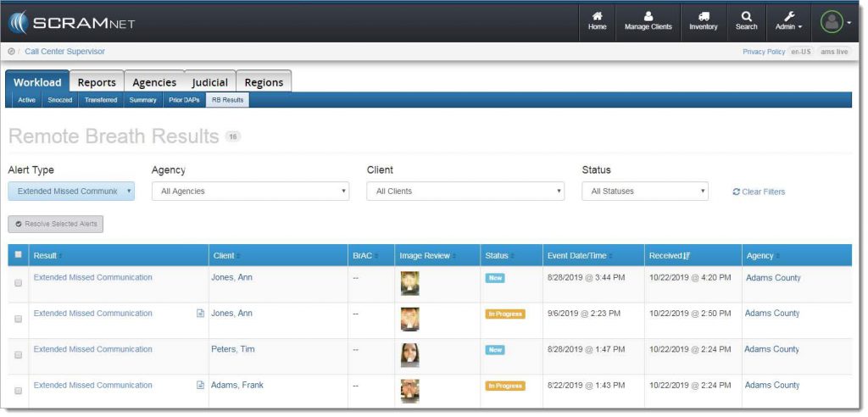Image resolution: width=868 pixels, height=417 pixels.
Task: Select the Snoozed sub-tab
Action: tap(60, 100)
